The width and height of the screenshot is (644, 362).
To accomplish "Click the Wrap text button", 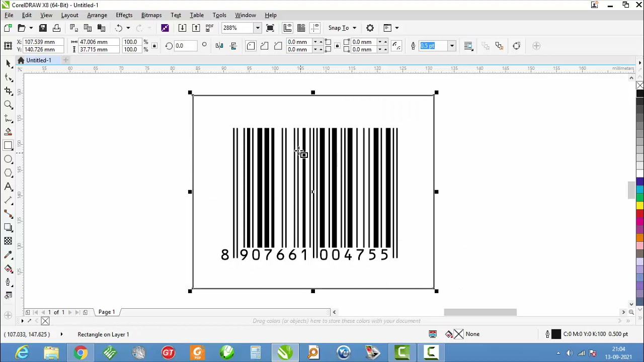I will [468, 46].
